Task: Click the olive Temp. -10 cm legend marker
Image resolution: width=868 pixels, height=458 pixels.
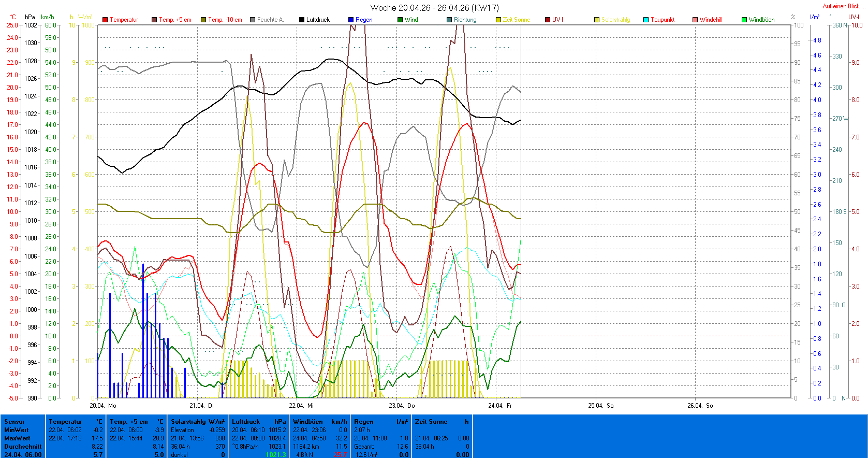Action: pos(203,20)
